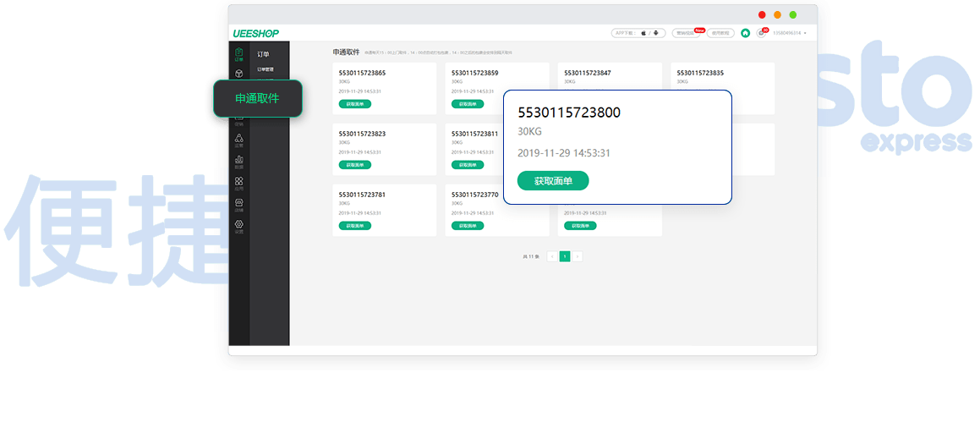Click 获取面单 on card 5530115723865
Image resolution: width=980 pixels, height=423 pixels.
[x=355, y=104]
